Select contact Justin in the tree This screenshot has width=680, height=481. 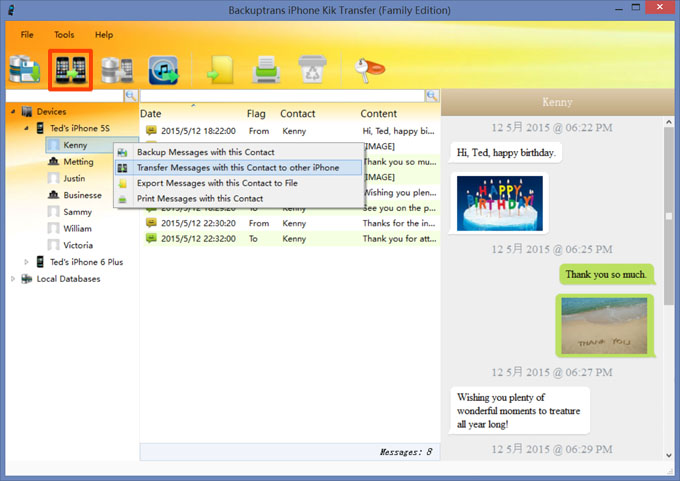pos(74,178)
